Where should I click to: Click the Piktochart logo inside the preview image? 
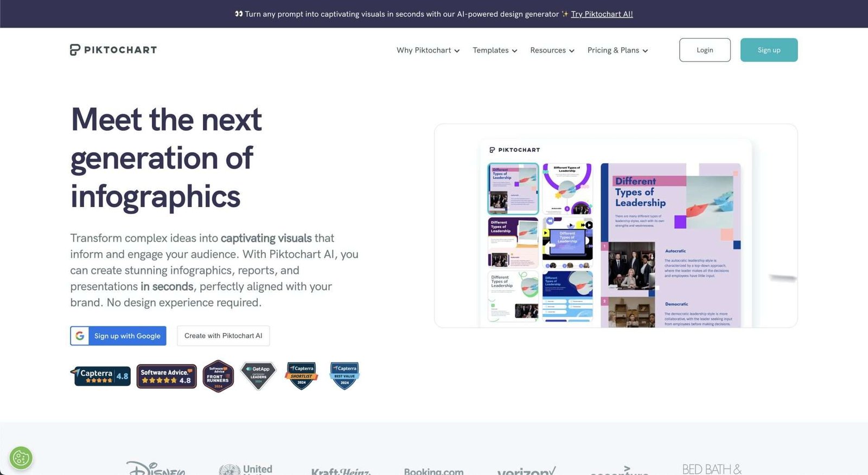click(514, 150)
